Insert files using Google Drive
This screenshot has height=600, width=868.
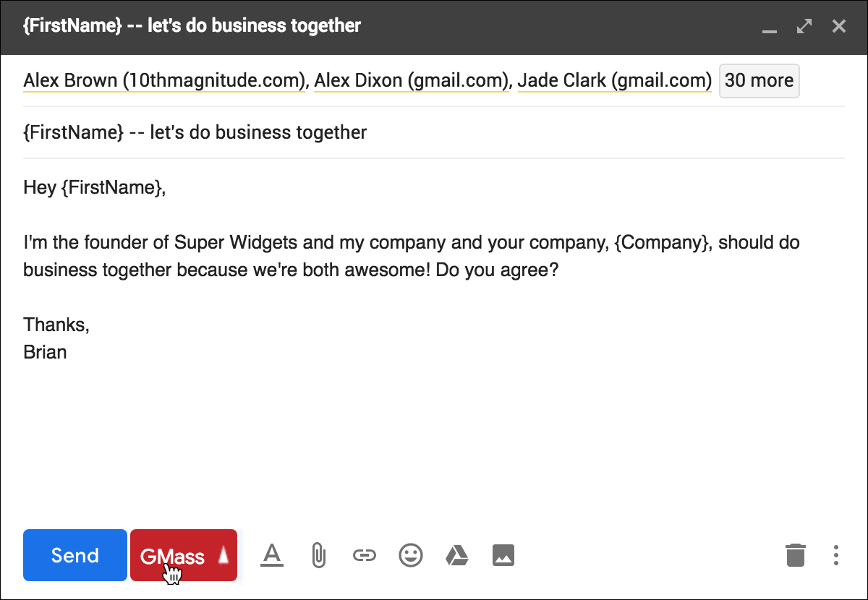(x=456, y=555)
